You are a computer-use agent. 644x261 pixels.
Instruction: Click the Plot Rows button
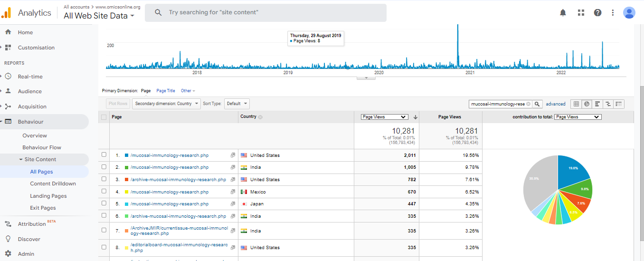pyautogui.click(x=118, y=104)
